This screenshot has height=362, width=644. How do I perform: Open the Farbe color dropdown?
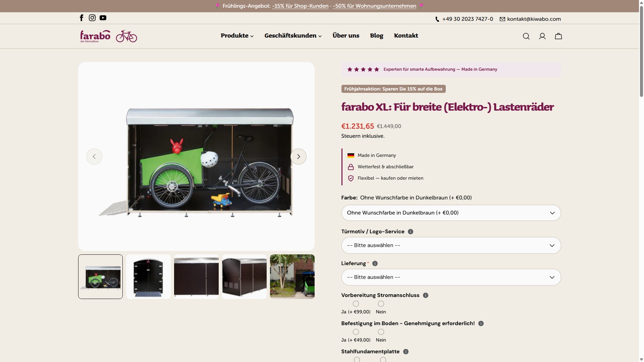coord(451,213)
